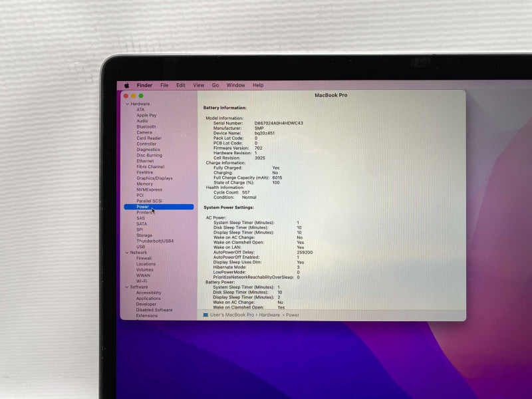Select Diagnostics in the sidebar
This screenshot has height=399, width=532.
coord(148,150)
